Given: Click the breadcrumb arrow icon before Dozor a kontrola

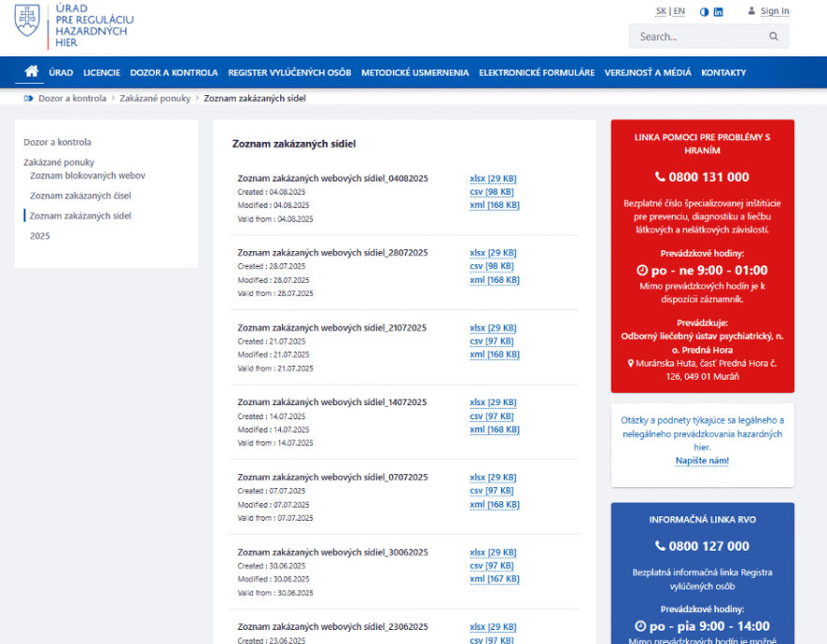Looking at the screenshot, I should tap(29, 98).
